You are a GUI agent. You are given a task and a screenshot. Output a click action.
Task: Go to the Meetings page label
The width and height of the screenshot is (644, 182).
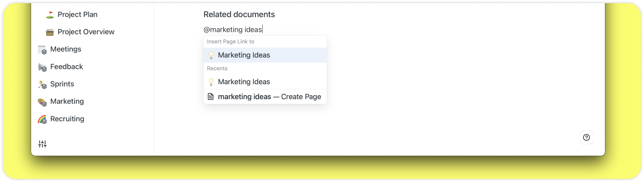(66, 49)
